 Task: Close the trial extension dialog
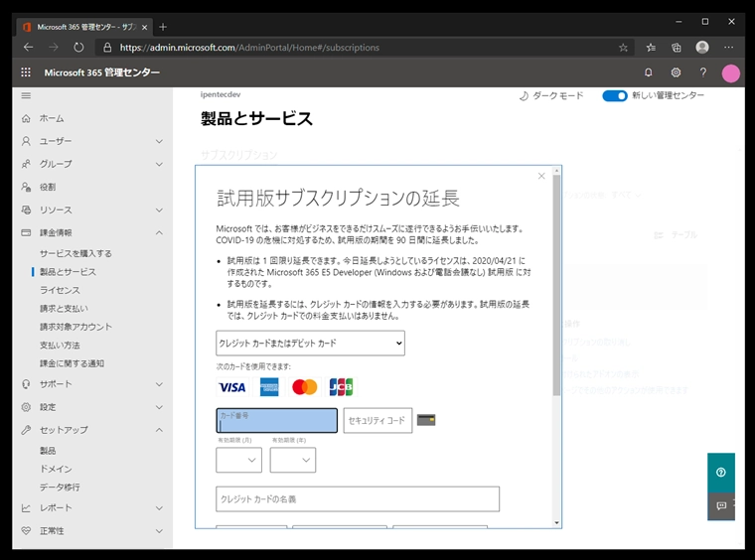click(541, 176)
